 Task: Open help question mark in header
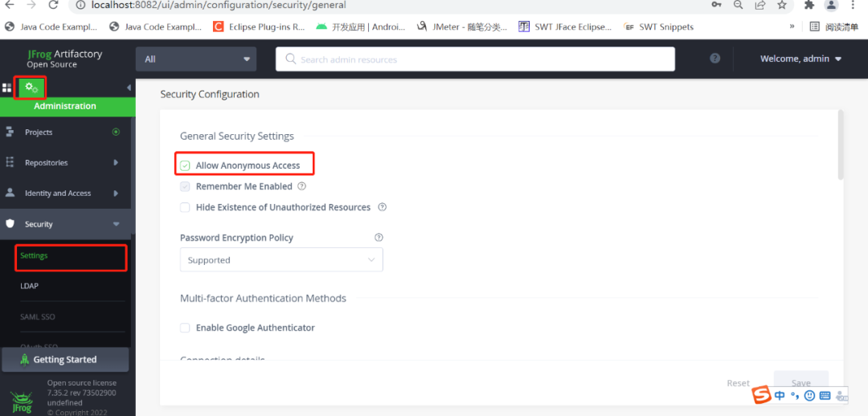tap(714, 59)
